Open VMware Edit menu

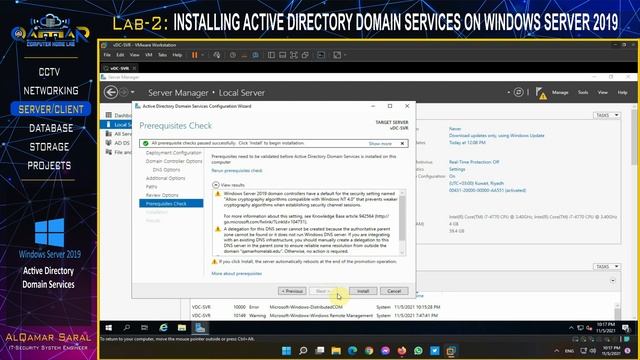click(x=120, y=55)
